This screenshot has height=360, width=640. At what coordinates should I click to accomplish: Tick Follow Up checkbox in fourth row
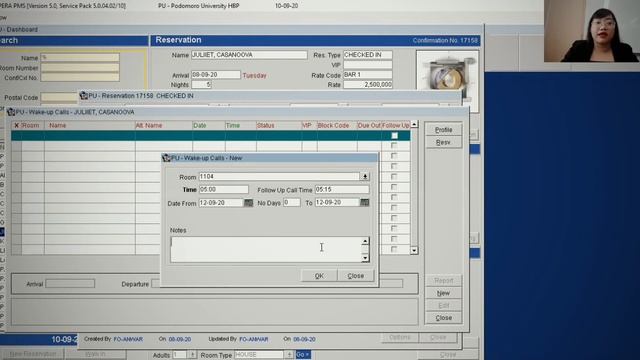[x=394, y=166]
